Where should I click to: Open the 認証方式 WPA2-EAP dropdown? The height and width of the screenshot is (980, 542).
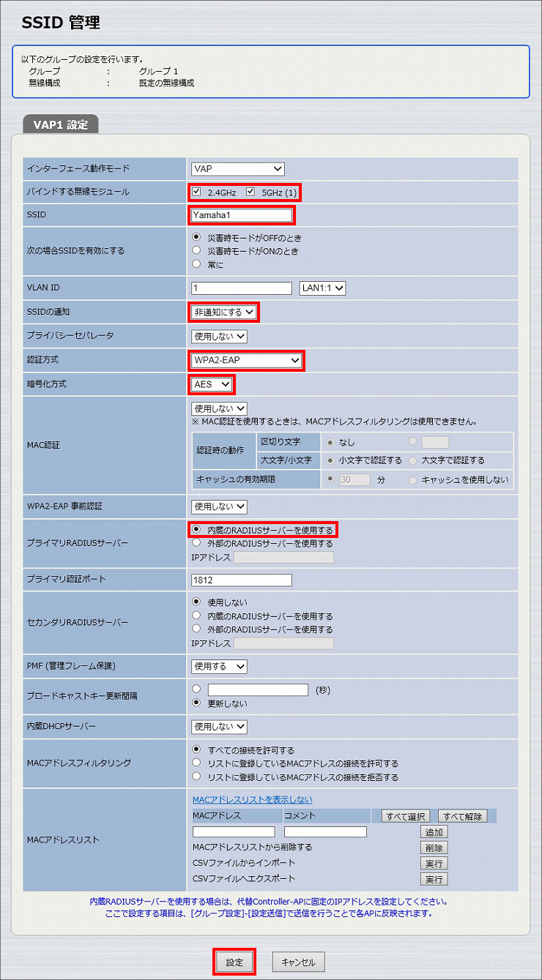tap(246, 360)
